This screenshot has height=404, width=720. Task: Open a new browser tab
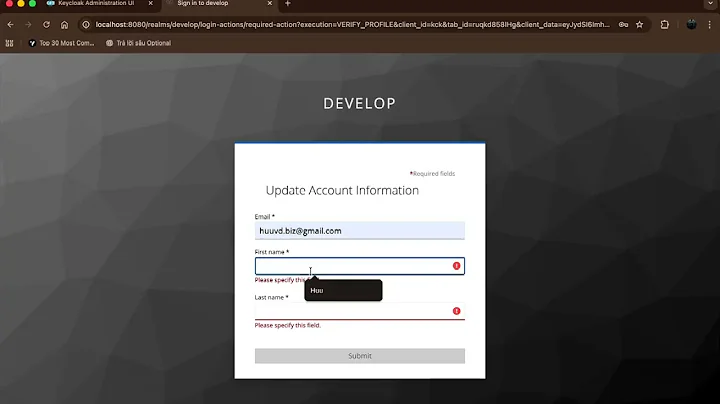point(287,3)
